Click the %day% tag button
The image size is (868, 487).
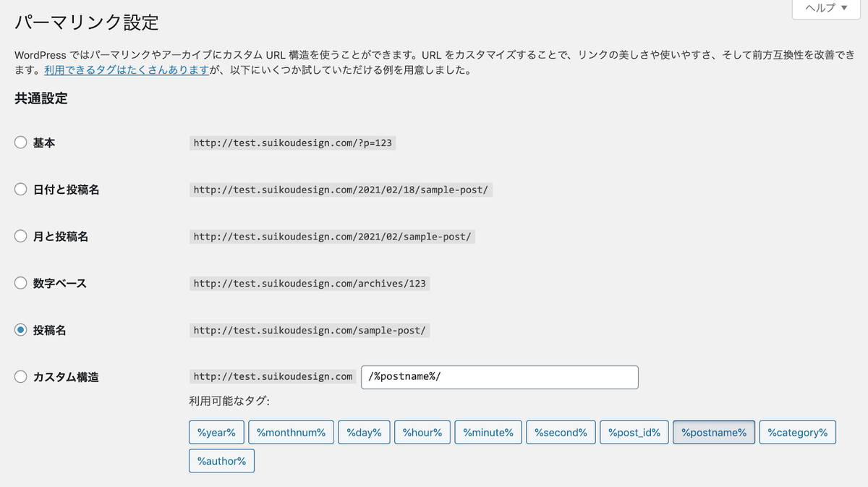pos(364,433)
